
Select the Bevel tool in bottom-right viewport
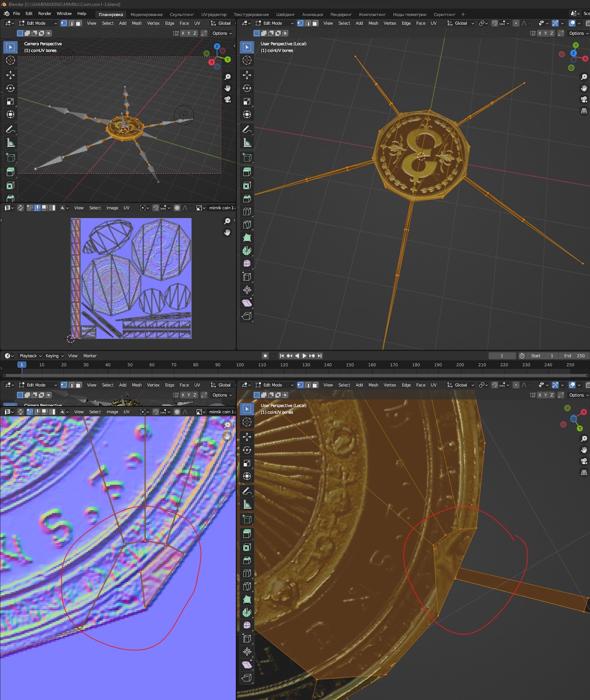247,560
